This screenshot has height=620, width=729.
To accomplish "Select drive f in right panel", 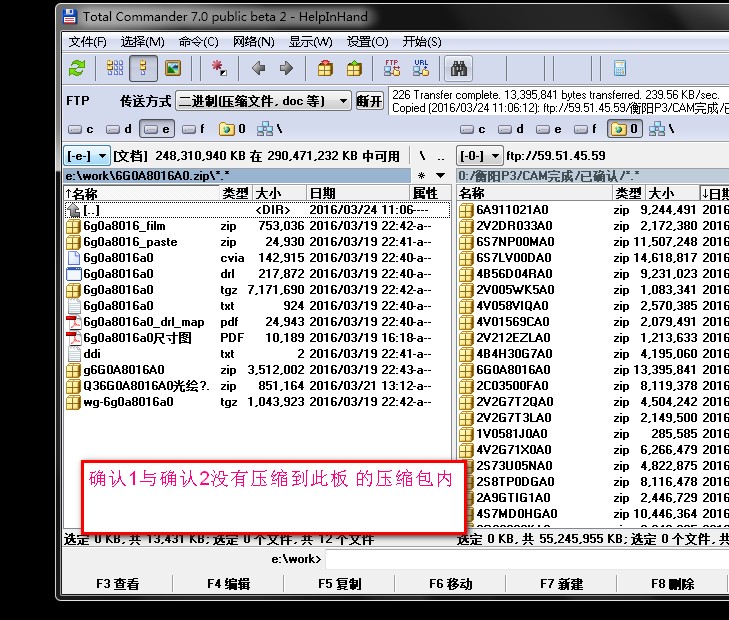I will 585,129.
